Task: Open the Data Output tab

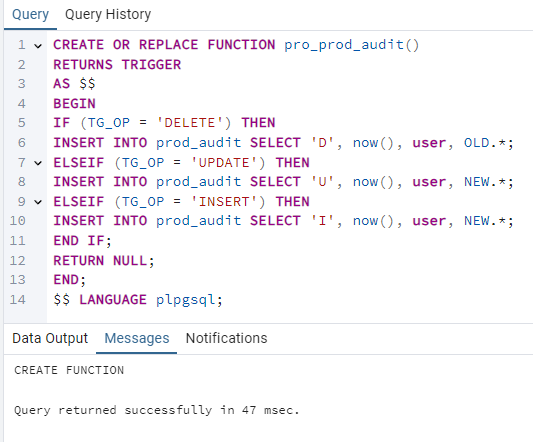Action: click(50, 338)
